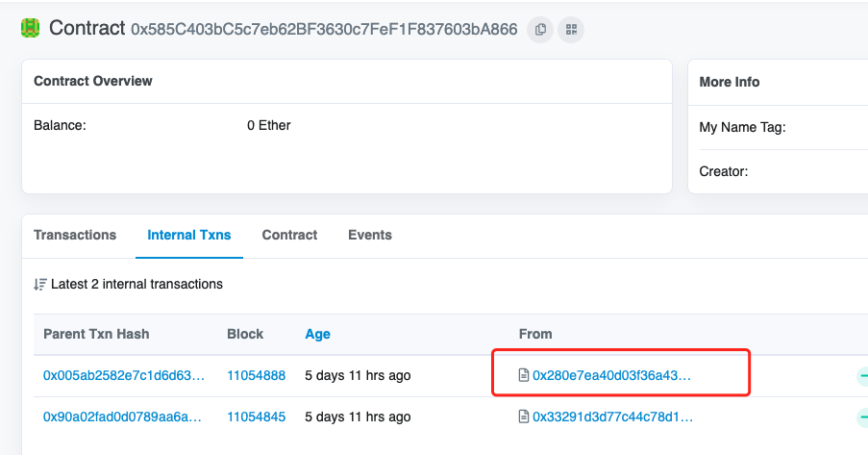Image resolution: width=868 pixels, height=455 pixels.
Task: Switch to the Transactions tab
Action: [75, 235]
